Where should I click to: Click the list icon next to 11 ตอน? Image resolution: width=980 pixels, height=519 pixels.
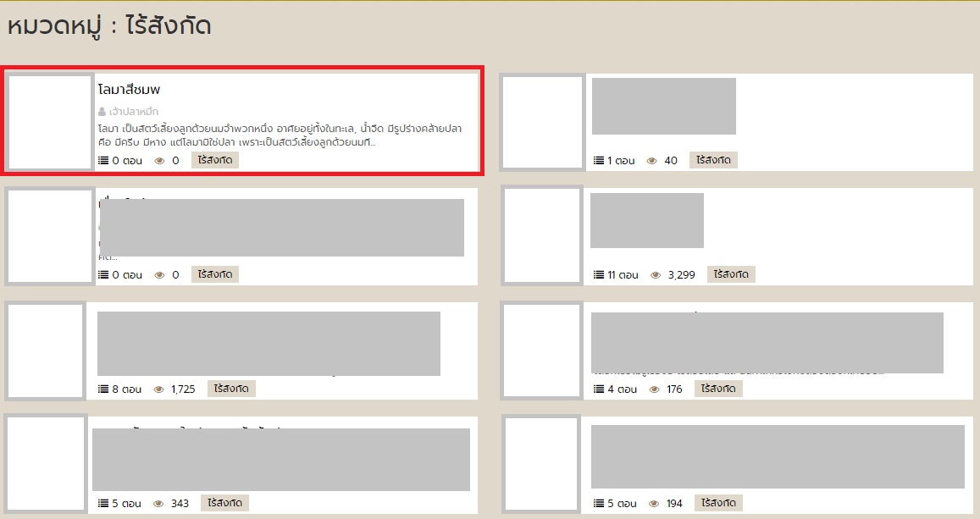tap(600, 275)
